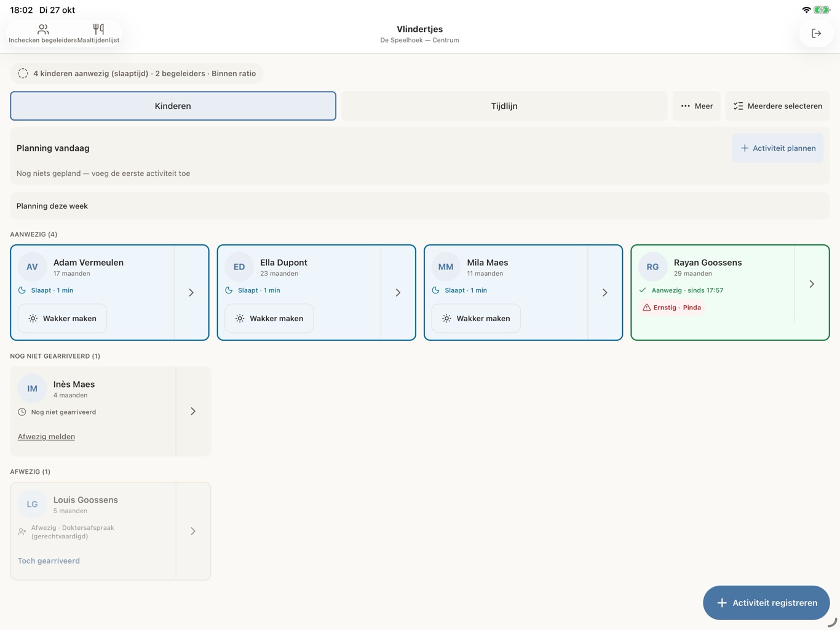
Task: Click Activiteit plannen button
Action: (x=777, y=148)
